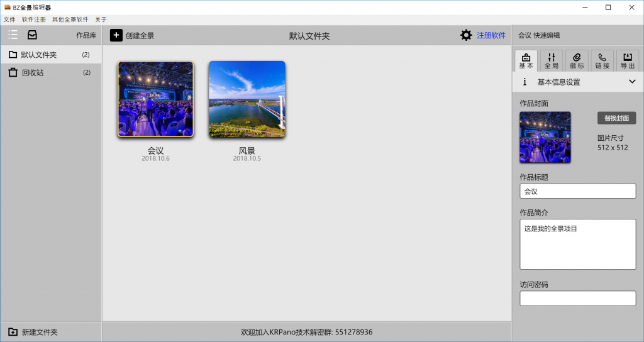Click the 作品封面 preview image
The height and width of the screenshot is (342, 644).
point(545,137)
